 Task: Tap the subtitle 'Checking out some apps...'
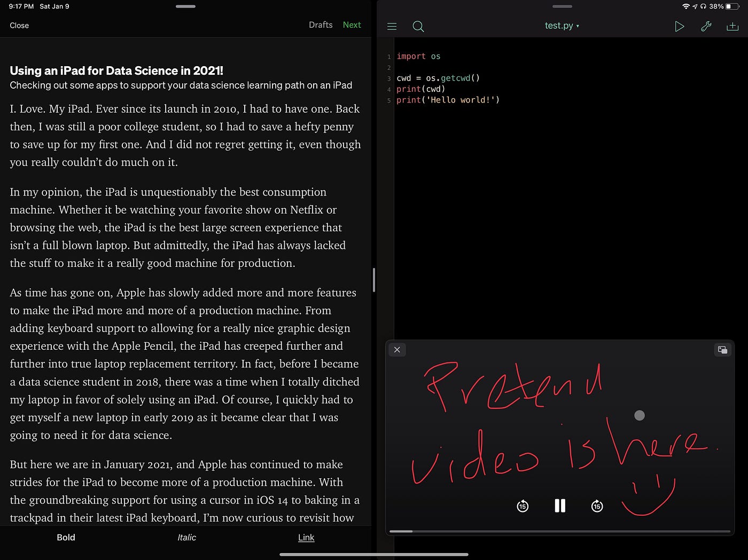(x=181, y=85)
